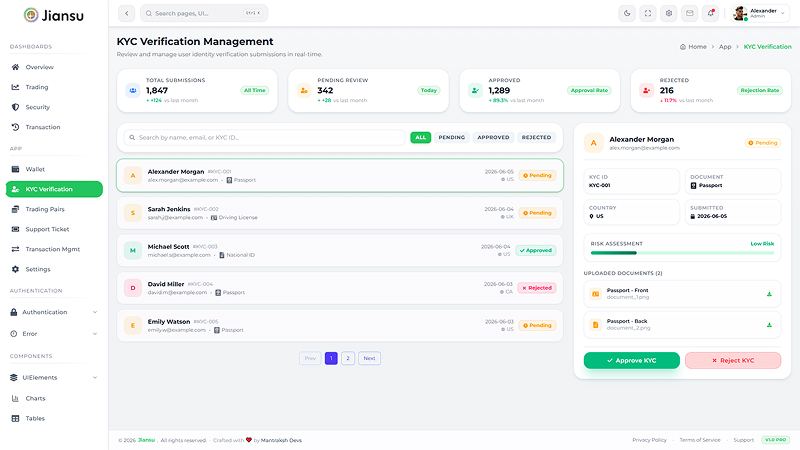Click Support Ticket sidebar icon
Screen dimensions: 800x450
coord(15,229)
